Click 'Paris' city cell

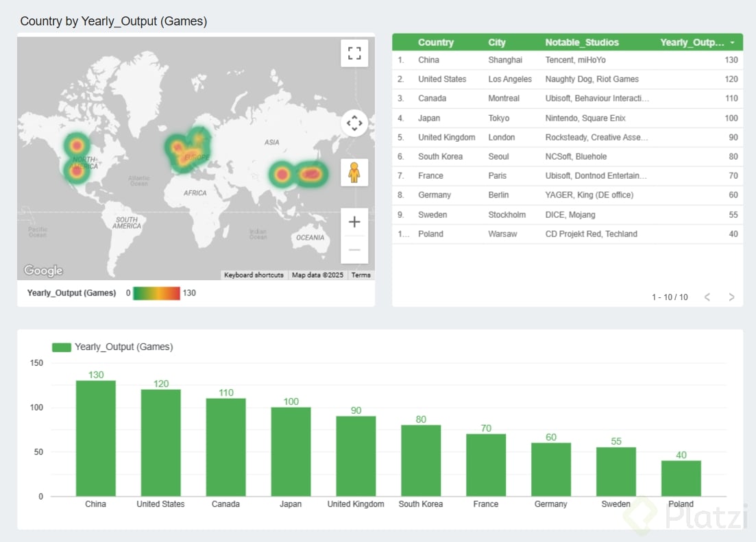(x=497, y=176)
